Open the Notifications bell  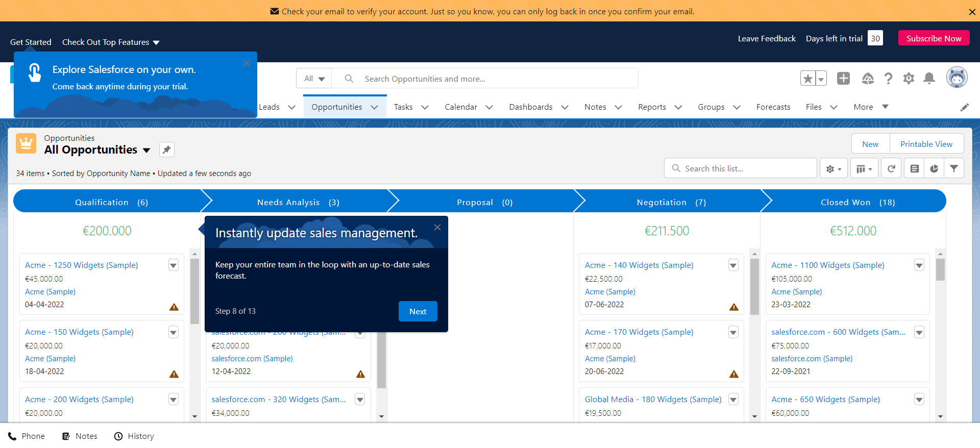(929, 78)
